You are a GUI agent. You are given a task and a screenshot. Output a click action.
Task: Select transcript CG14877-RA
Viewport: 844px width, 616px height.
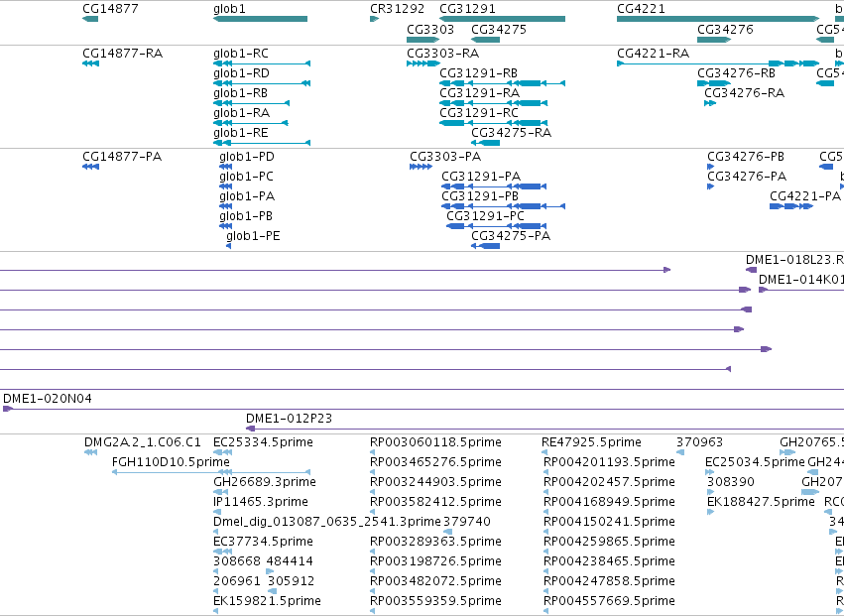click(90, 63)
